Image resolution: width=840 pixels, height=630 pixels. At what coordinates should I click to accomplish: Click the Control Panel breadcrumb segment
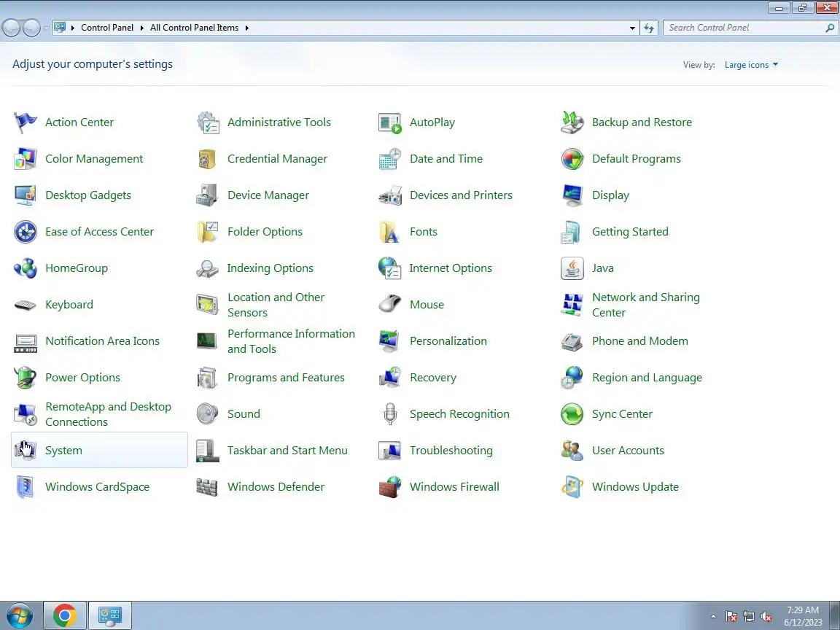pos(107,28)
